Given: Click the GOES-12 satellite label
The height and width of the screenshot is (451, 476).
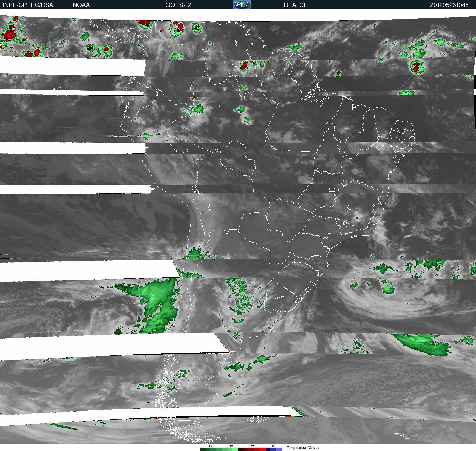Looking at the screenshot, I should 178,5.
